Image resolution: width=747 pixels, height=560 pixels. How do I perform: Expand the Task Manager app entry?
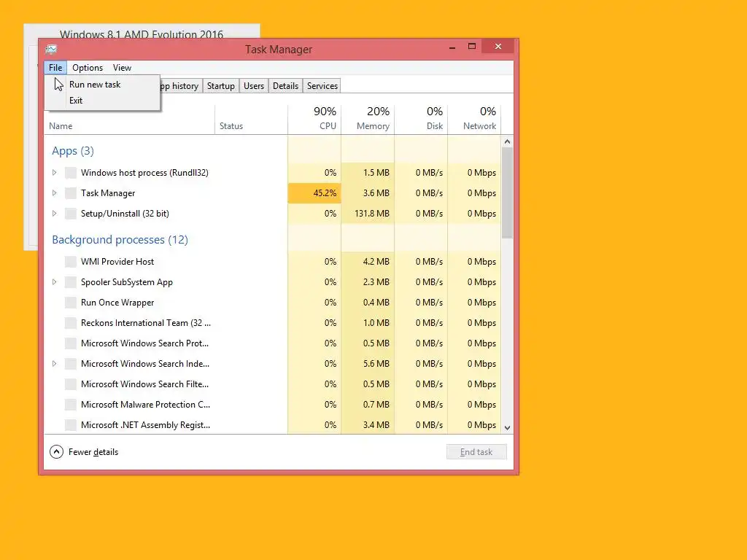coord(54,192)
